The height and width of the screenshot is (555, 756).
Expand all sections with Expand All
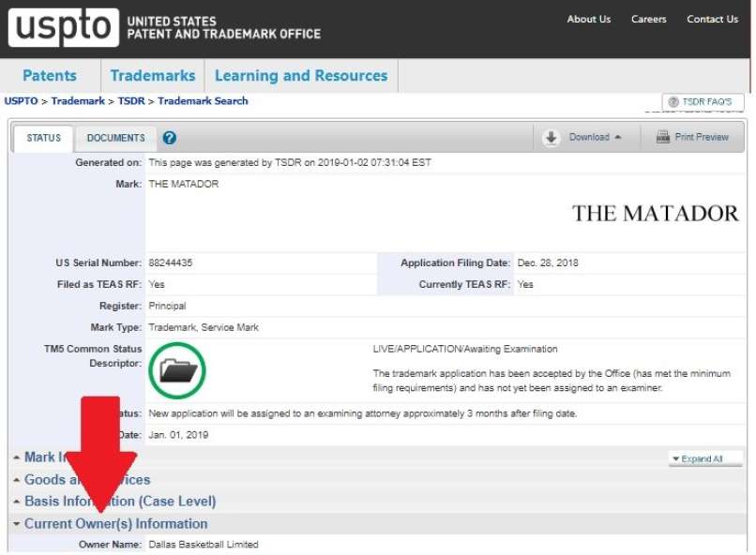705,458
